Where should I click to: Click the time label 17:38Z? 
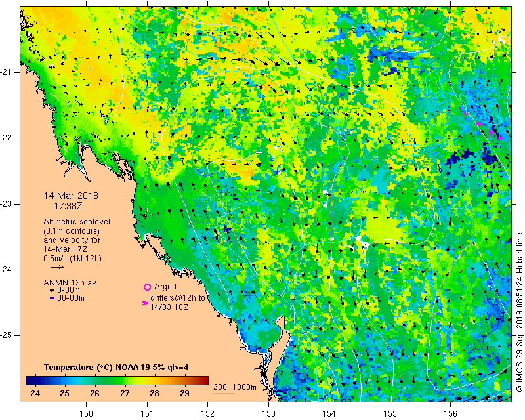pyautogui.click(x=68, y=206)
